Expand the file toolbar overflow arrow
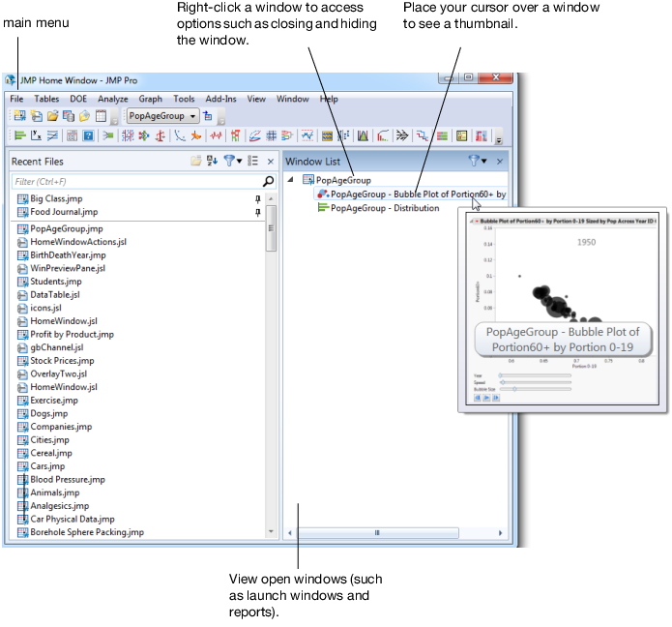 pyautogui.click(x=114, y=121)
